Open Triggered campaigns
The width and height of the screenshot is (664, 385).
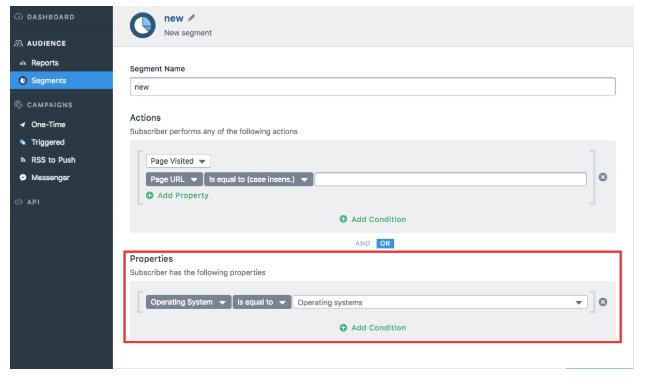(47, 142)
